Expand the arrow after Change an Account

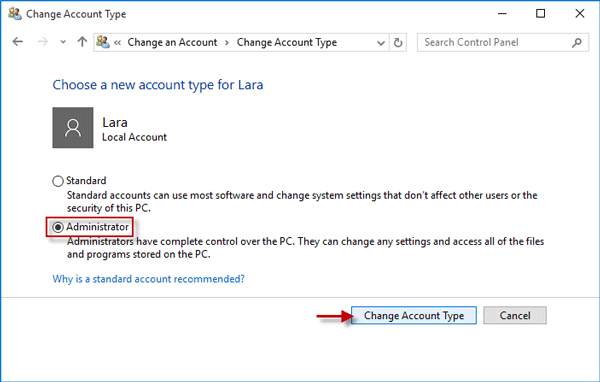[x=227, y=42]
